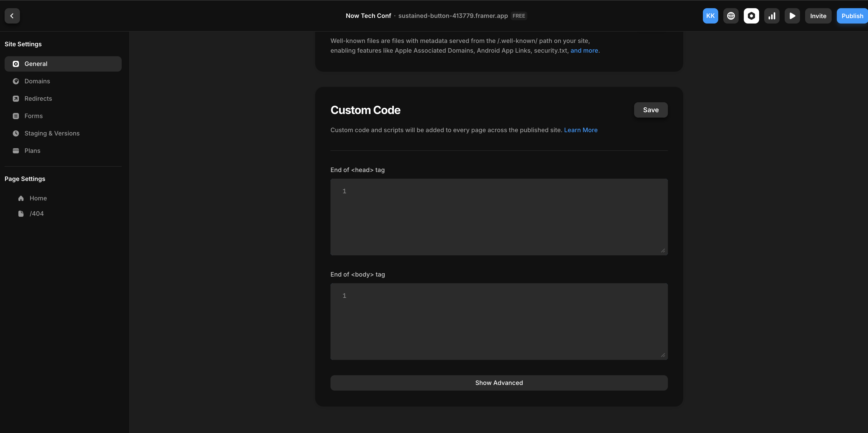Viewport: 868px width, 433px height.
Task: Click the Page Settings heading
Action: [25, 179]
